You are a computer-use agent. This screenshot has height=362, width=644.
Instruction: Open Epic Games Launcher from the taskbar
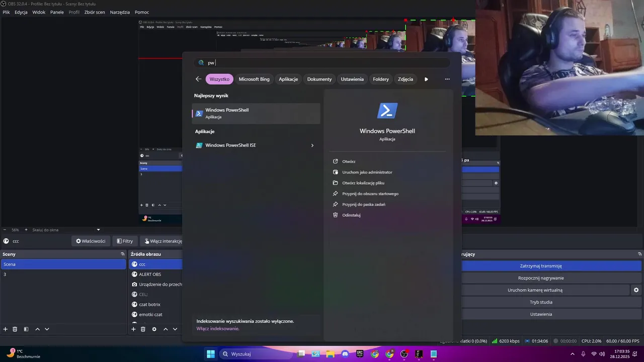click(x=360, y=354)
